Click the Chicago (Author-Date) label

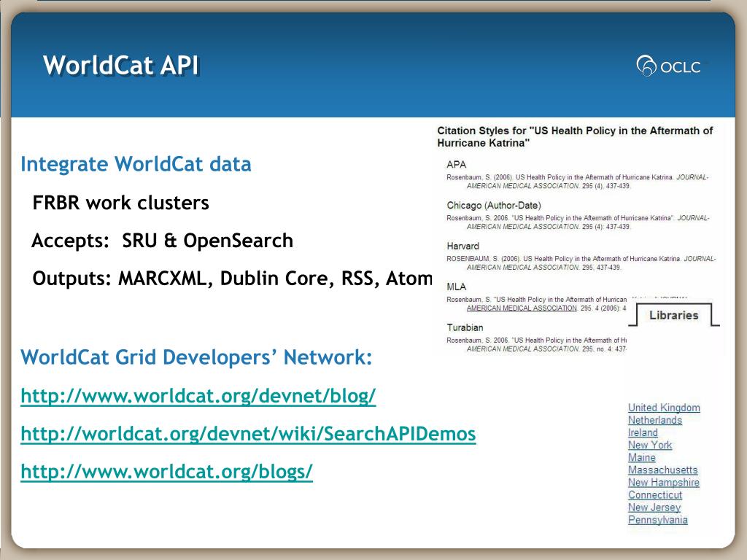[x=494, y=205]
